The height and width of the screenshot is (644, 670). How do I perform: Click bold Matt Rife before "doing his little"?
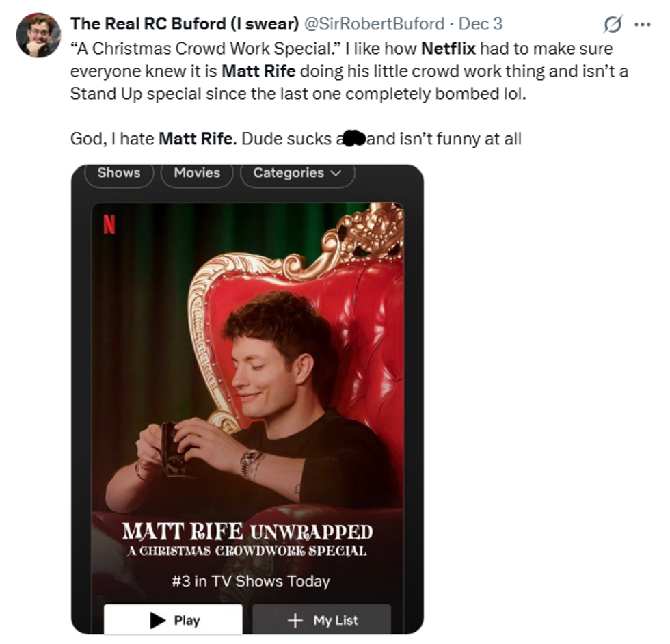pos(259,71)
